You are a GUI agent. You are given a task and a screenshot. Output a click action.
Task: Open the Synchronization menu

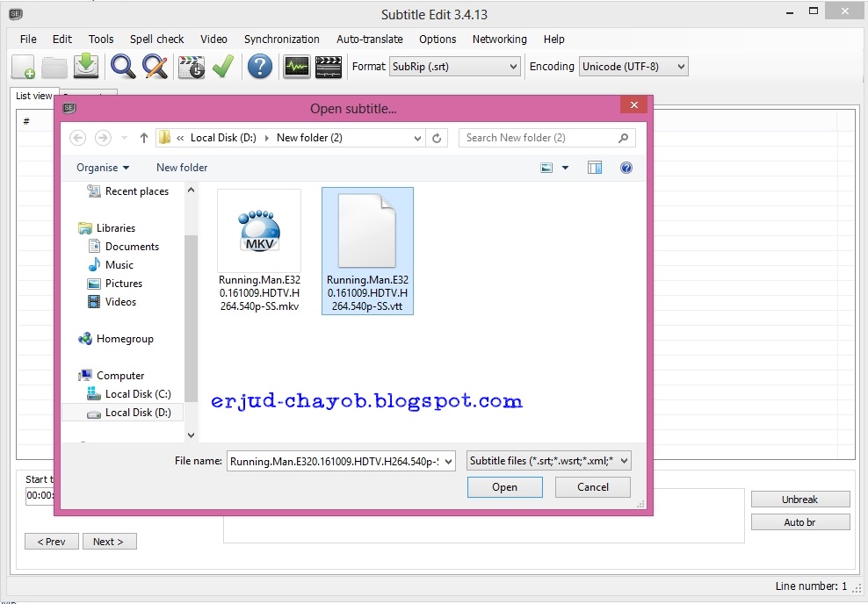[282, 40]
